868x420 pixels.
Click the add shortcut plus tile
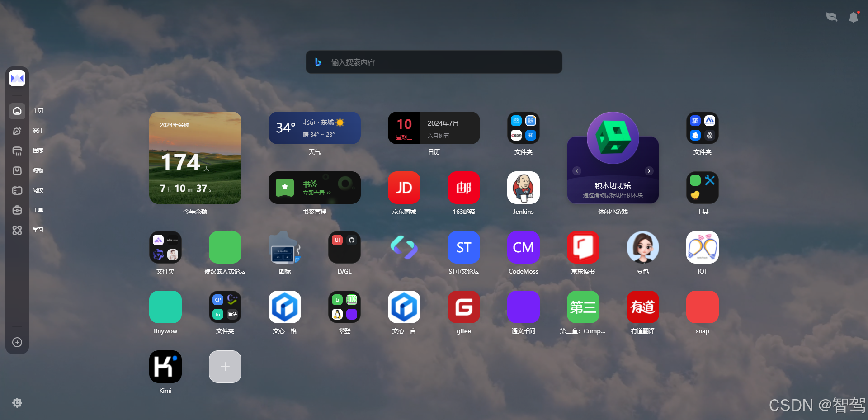tap(225, 367)
